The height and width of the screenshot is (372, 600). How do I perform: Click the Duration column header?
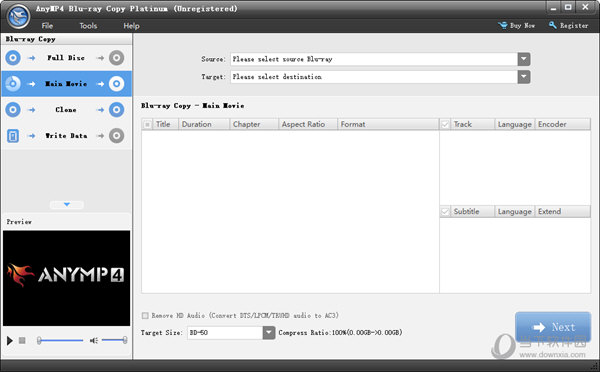[x=204, y=124]
